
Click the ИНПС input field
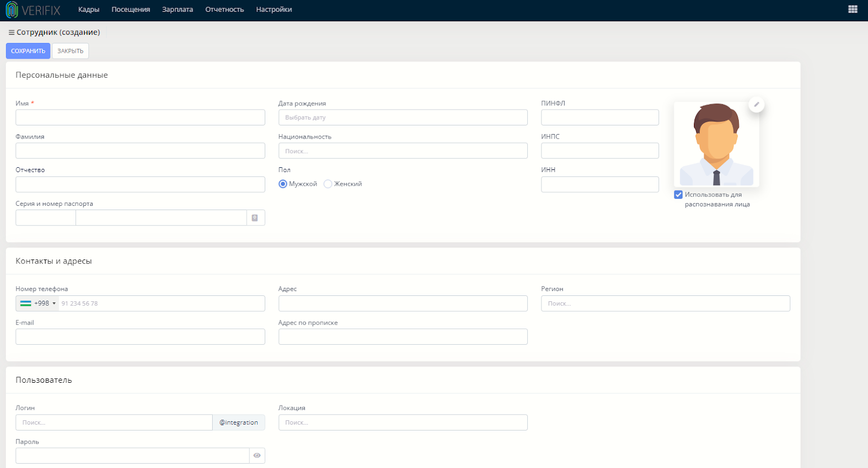600,151
